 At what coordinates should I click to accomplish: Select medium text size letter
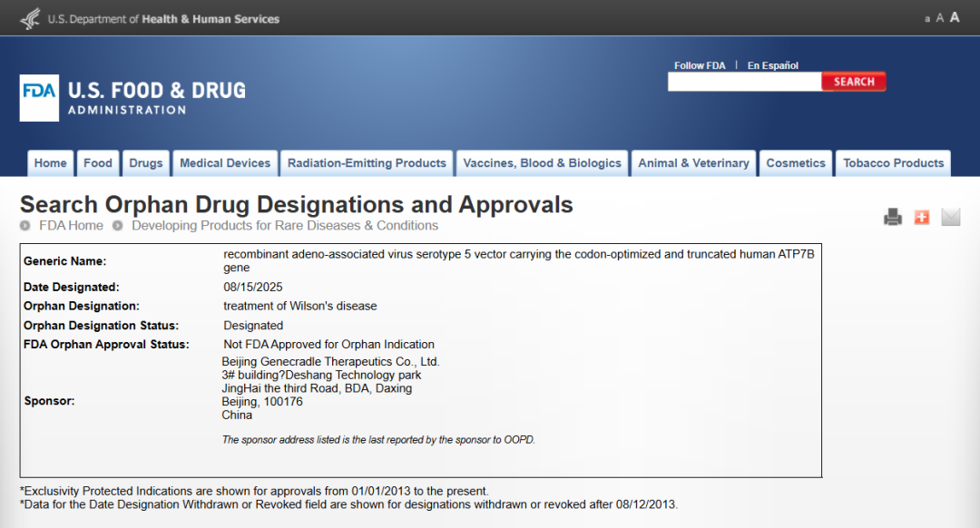[x=939, y=18]
